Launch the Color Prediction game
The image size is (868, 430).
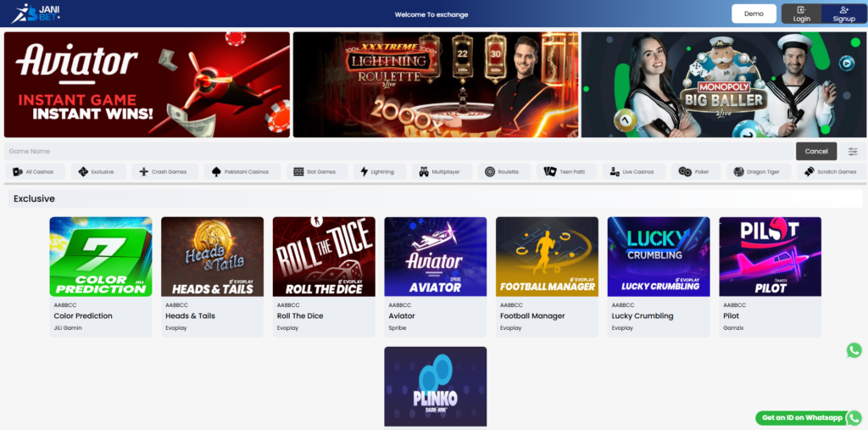(x=101, y=256)
